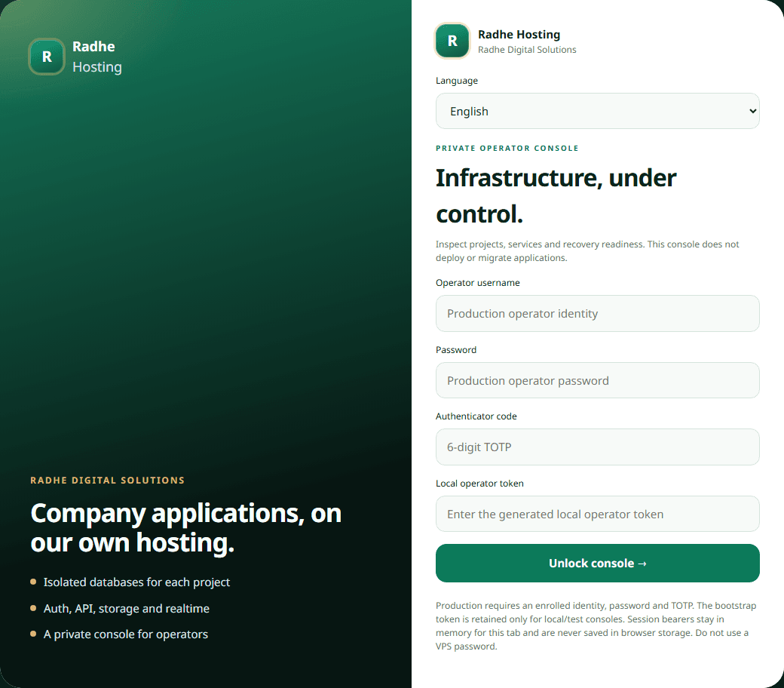Click the R logo beside Radhe Hosting title
The image size is (784, 688).
452,41
